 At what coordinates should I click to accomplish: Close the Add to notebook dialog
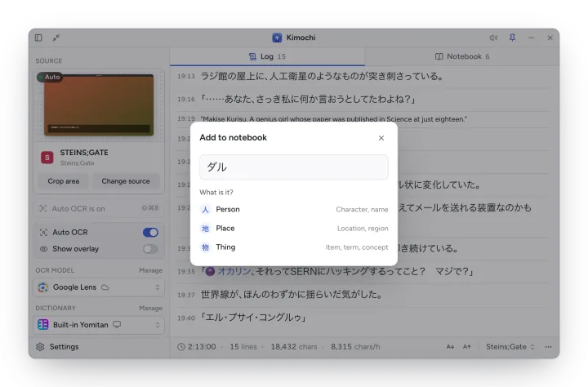tap(381, 138)
